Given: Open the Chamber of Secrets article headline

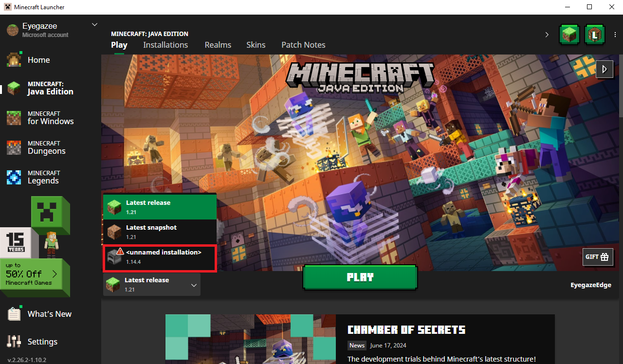Looking at the screenshot, I should 406,330.
